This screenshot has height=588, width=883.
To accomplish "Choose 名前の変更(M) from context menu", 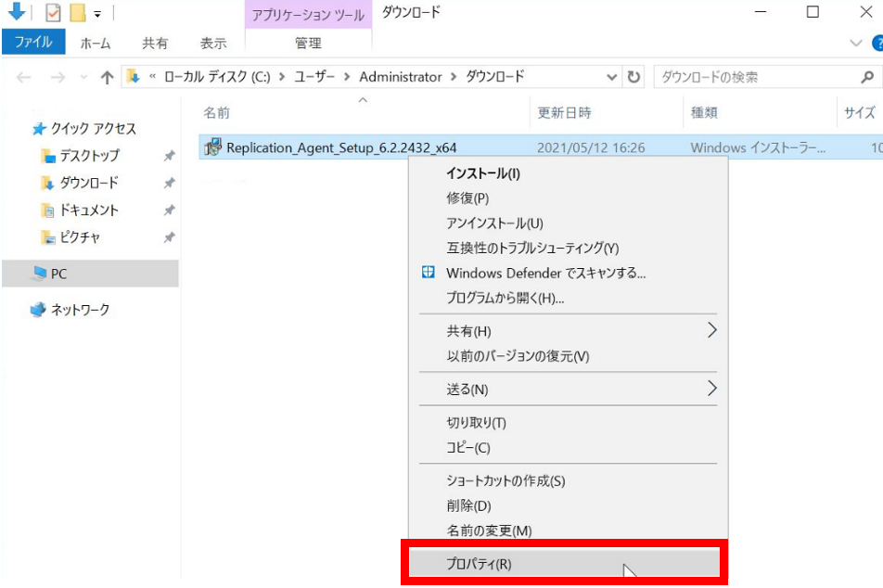I will [568, 530].
